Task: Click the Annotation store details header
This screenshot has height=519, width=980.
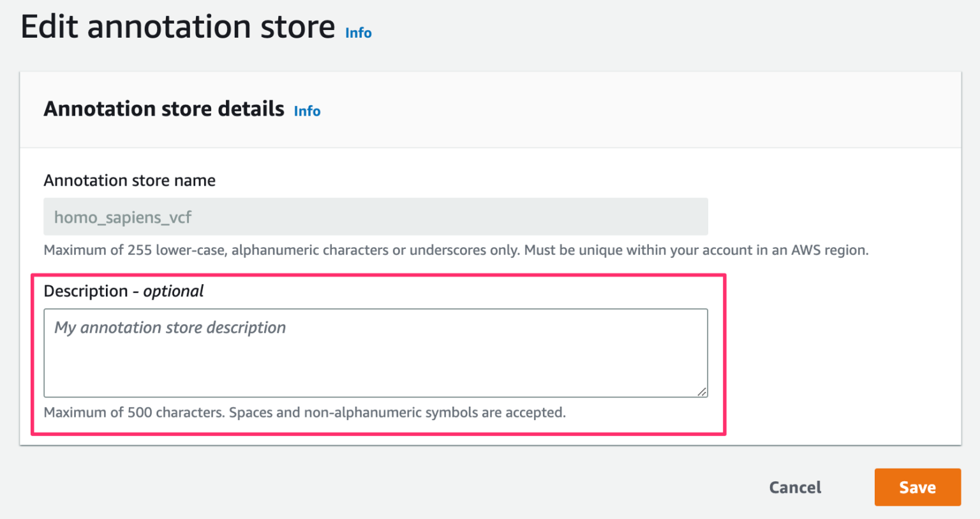Action: 163,109
